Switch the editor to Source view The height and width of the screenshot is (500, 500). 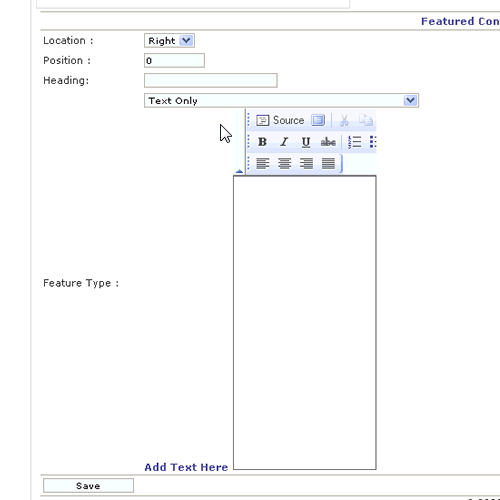(280, 120)
